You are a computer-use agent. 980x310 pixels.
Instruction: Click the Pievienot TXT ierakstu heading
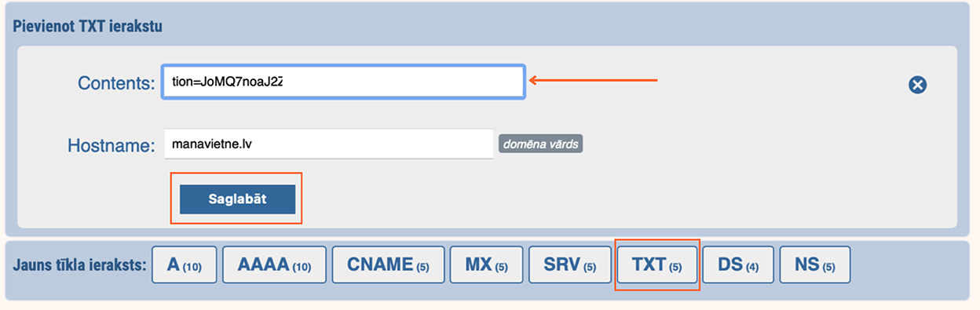[87, 26]
